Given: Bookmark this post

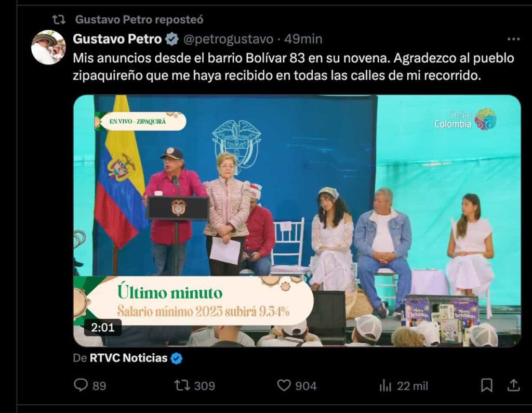Looking at the screenshot, I should 487,385.
